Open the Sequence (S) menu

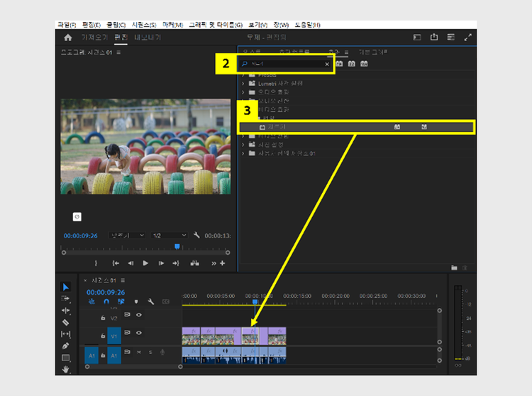tap(144, 25)
